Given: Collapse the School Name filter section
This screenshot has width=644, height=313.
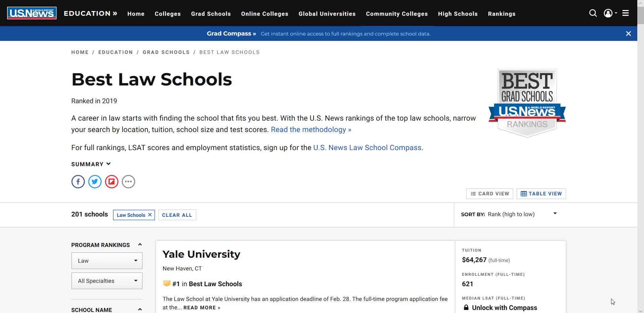Looking at the screenshot, I should (140, 309).
